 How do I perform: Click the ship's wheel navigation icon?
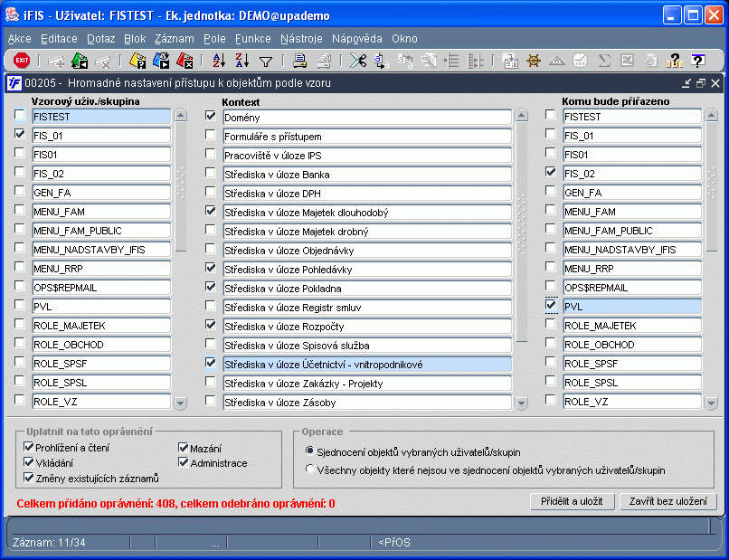click(x=534, y=61)
